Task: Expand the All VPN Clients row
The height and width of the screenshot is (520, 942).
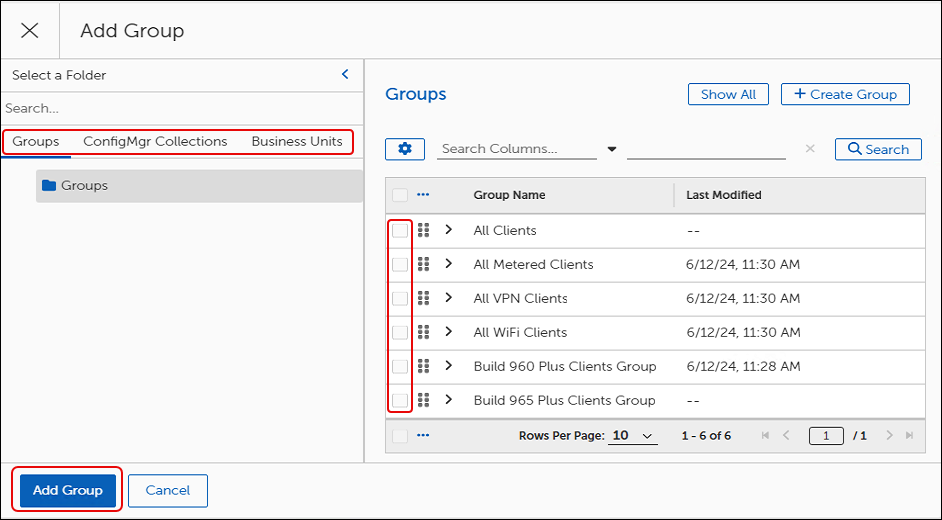Action: pos(449,297)
